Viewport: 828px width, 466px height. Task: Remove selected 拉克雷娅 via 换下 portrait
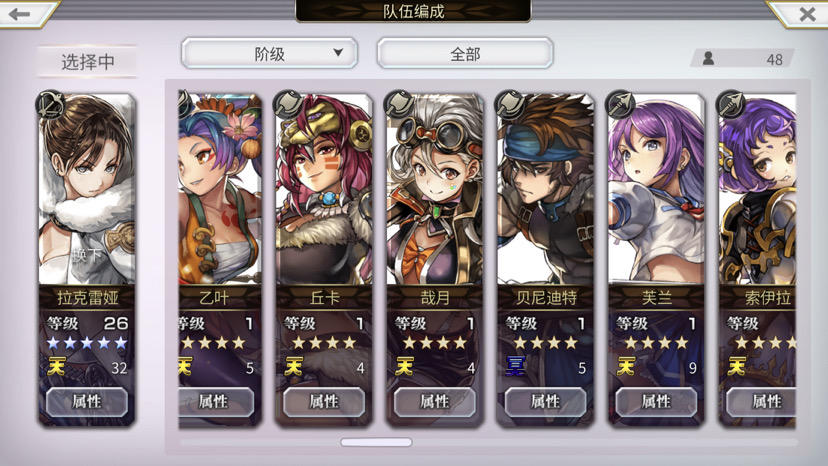[x=87, y=190]
